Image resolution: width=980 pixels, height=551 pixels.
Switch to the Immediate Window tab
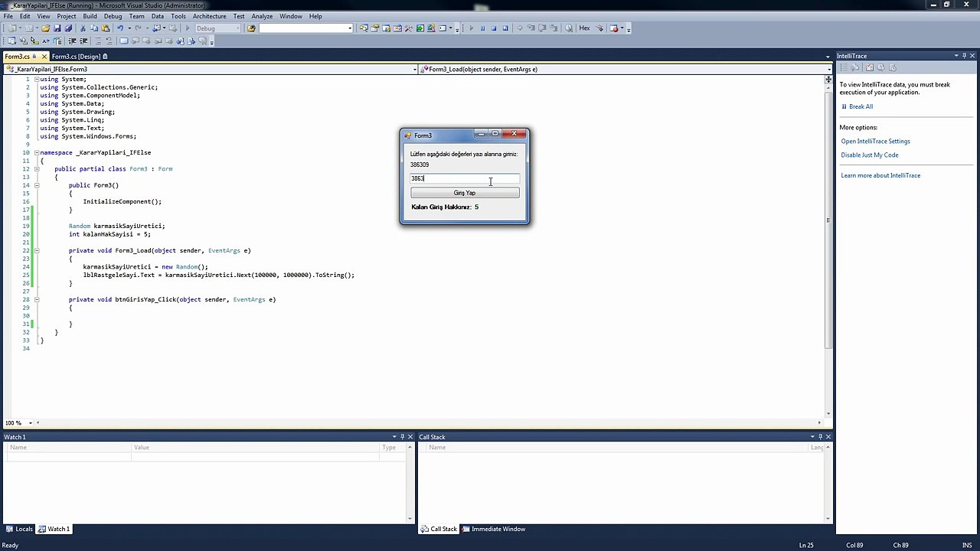(x=494, y=529)
